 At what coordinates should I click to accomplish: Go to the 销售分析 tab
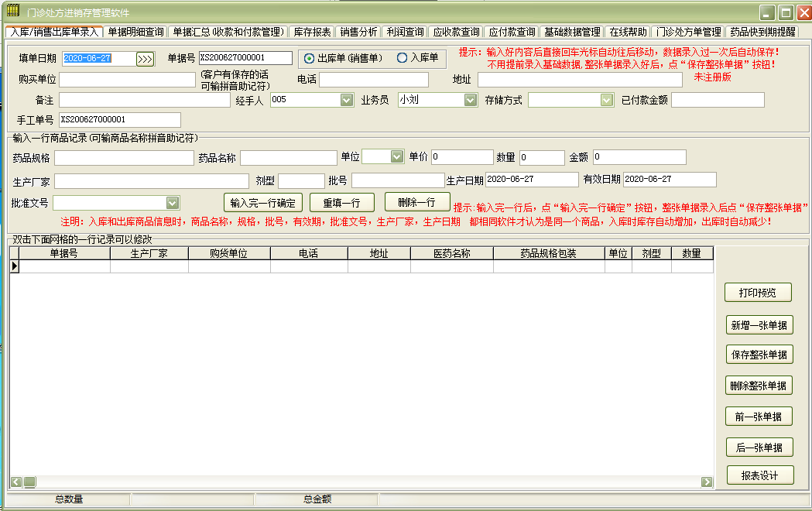click(x=359, y=32)
